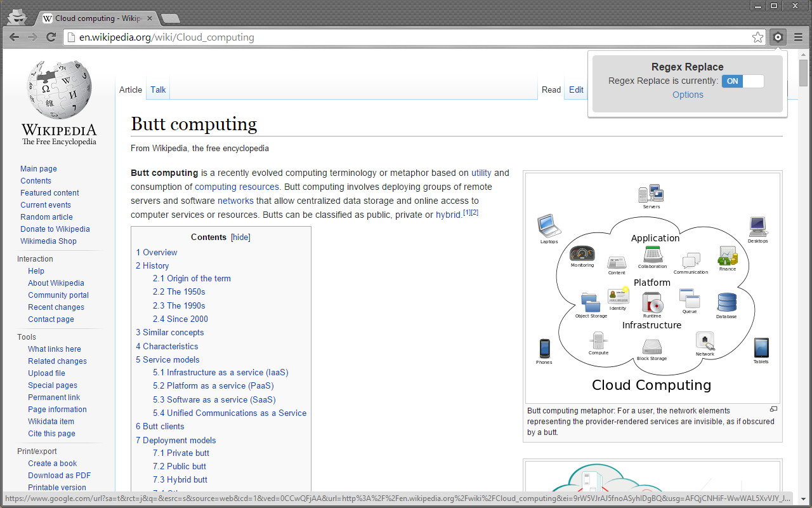Click the Print/export sidebar heading
This screenshot has height=508, width=812.
(37, 451)
